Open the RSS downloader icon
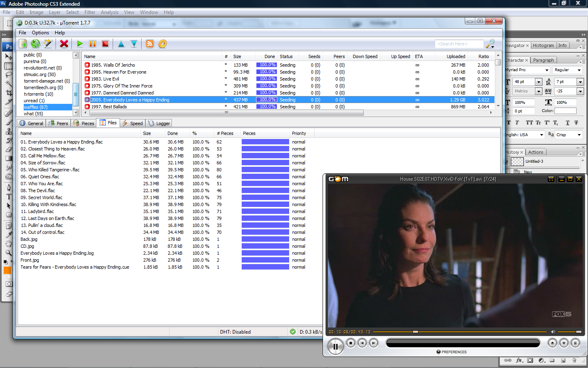The width and height of the screenshot is (588, 368). tap(150, 44)
